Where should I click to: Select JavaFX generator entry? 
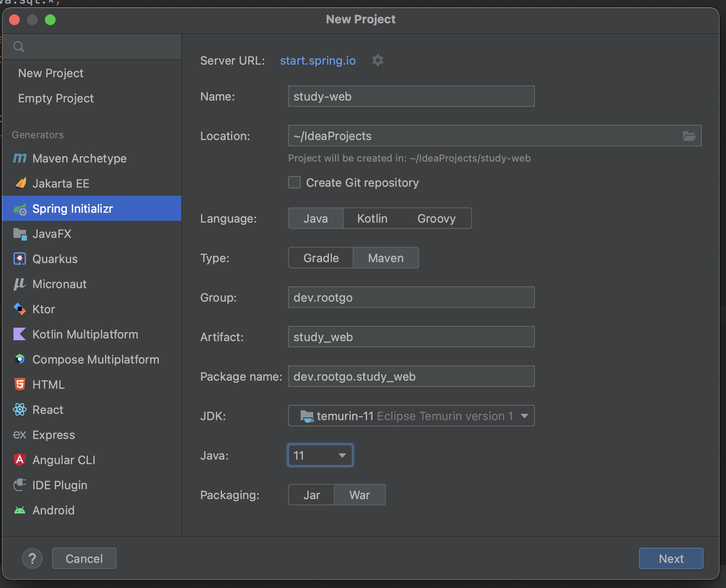(92, 234)
